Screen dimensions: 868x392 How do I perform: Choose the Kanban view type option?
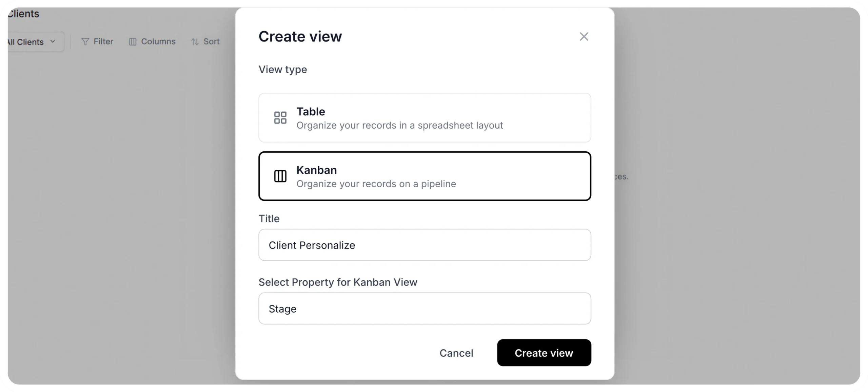[x=425, y=176]
